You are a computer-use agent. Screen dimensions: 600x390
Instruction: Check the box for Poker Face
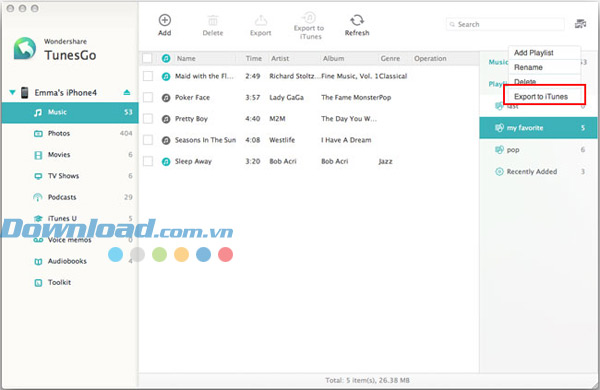pos(148,98)
